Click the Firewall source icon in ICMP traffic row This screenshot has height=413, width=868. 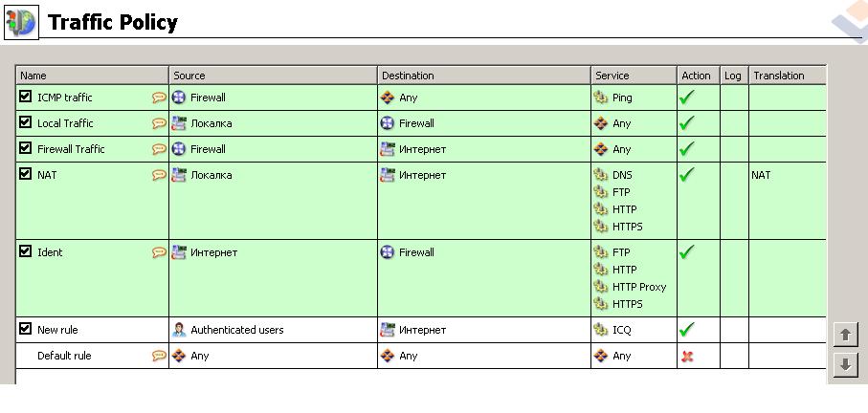coord(179,98)
